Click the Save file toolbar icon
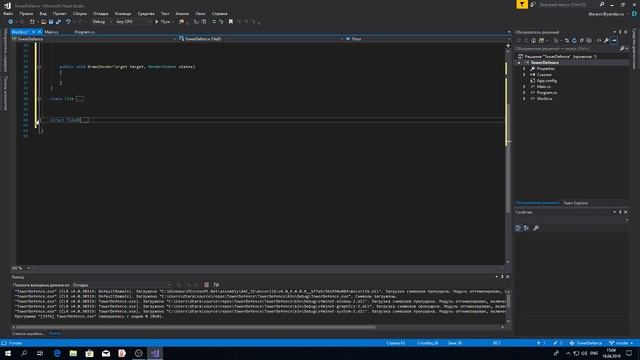This screenshot has height=360, width=640. [51, 22]
